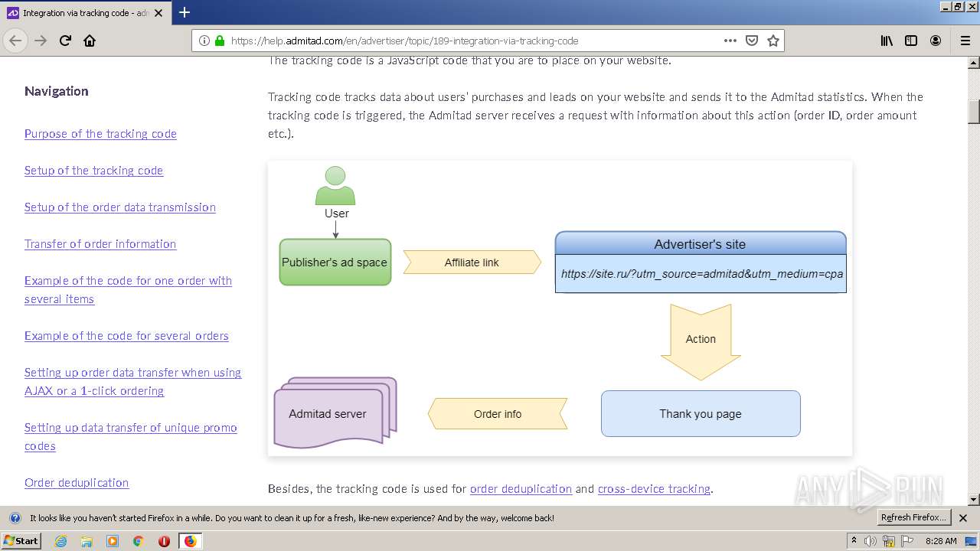Save the page to Pocket
Viewport: 980px width, 551px height.
752,41
